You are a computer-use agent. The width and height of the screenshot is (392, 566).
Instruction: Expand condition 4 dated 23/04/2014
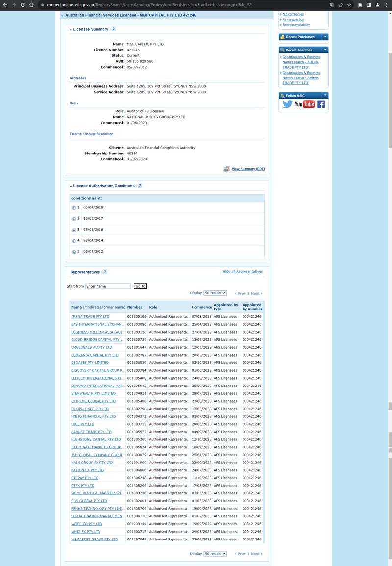coord(74,241)
